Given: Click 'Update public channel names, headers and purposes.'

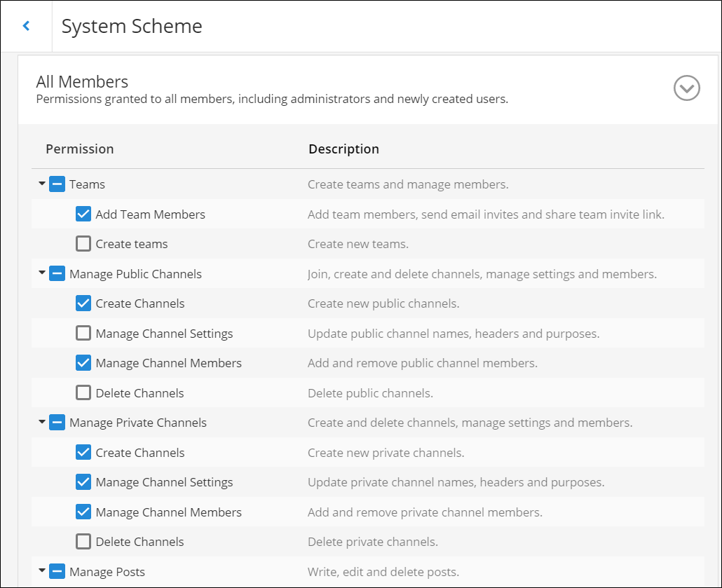Looking at the screenshot, I should point(454,334).
